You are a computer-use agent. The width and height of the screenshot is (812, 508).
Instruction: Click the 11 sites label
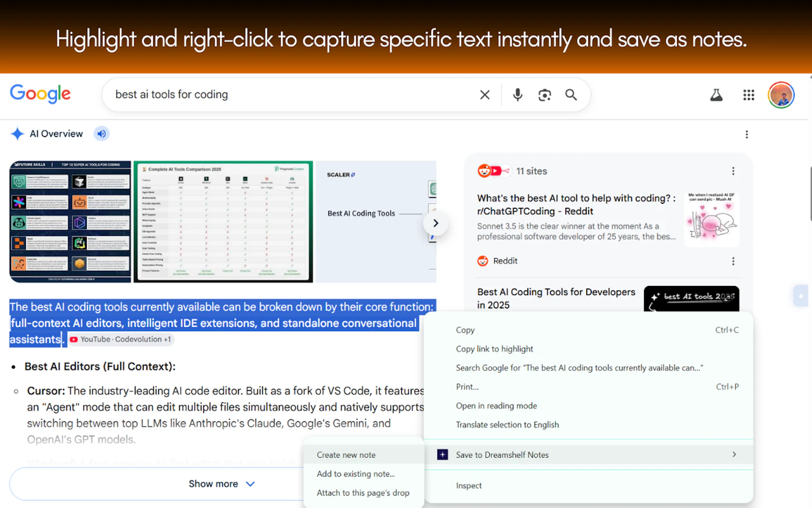click(x=531, y=171)
